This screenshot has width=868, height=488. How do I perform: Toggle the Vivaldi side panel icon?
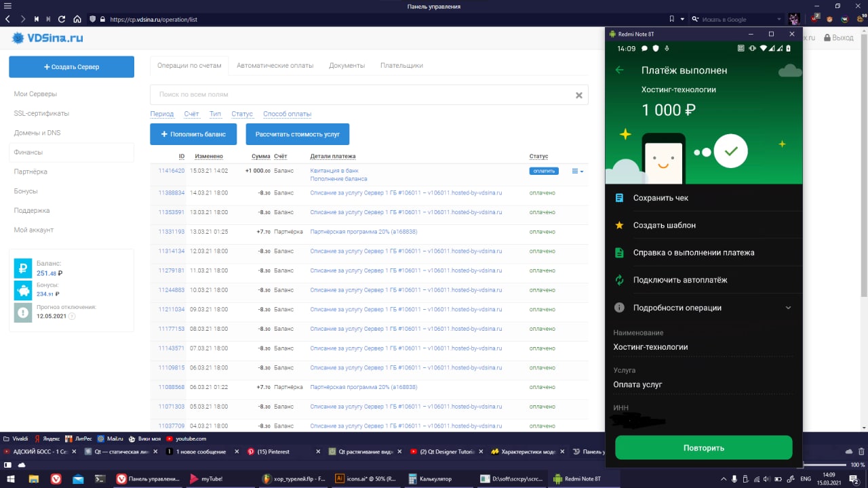click(x=7, y=465)
